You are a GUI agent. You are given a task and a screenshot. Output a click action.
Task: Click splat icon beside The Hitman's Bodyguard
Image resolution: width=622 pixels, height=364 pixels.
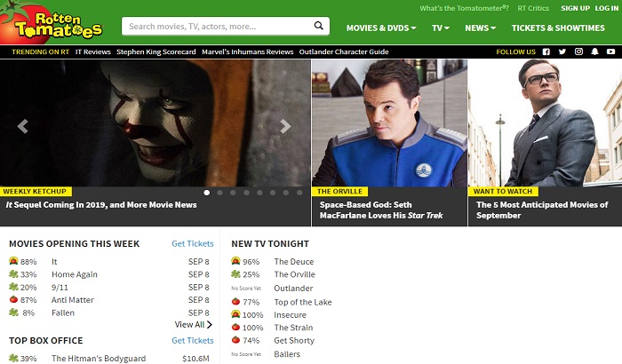click(13, 358)
